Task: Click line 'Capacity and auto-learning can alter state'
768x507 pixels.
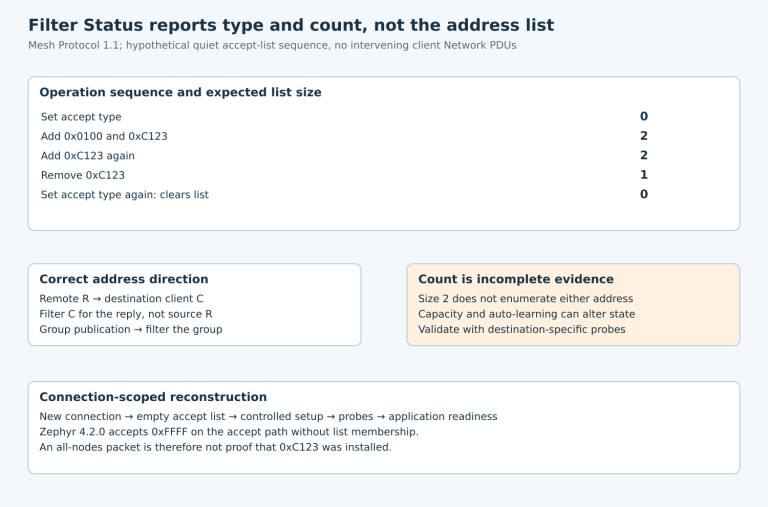Action: [x=527, y=314]
